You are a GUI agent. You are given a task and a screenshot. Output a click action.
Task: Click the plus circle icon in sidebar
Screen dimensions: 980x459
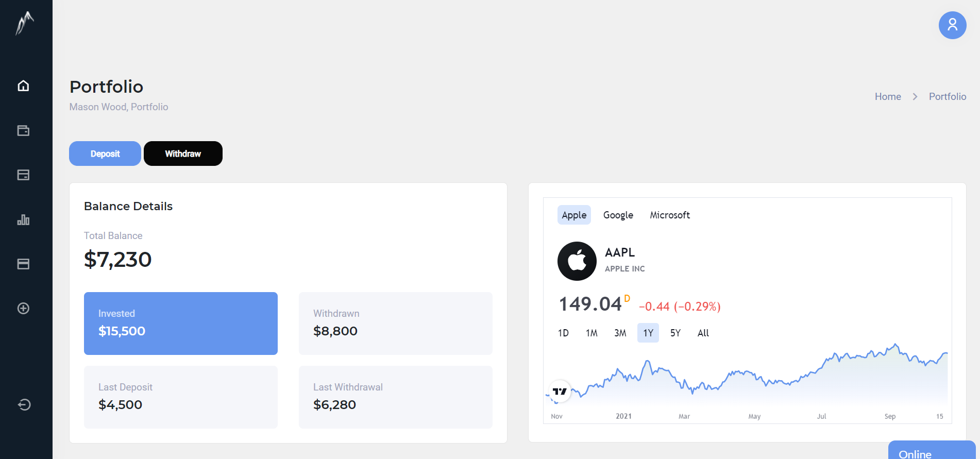[x=23, y=309]
